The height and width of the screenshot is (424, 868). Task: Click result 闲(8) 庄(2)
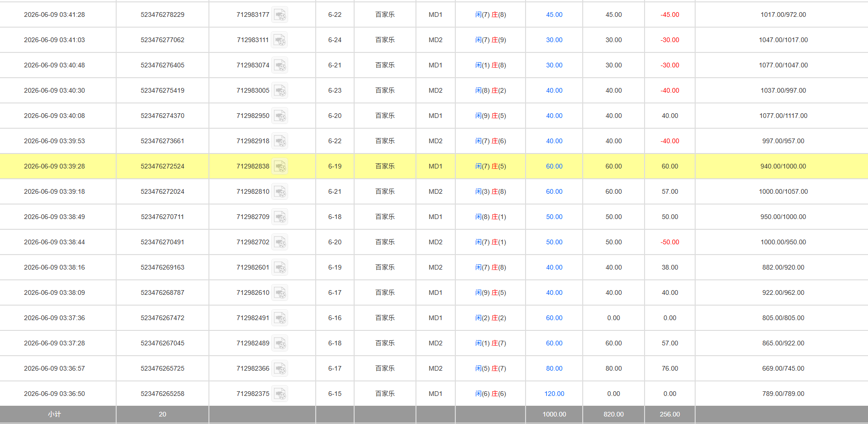point(490,90)
